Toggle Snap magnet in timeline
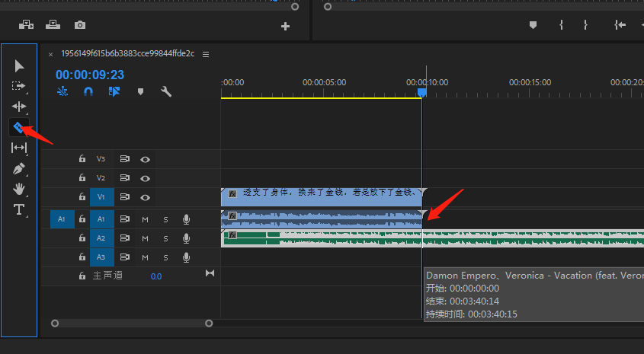The image size is (644, 354). click(x=88, y=91)
